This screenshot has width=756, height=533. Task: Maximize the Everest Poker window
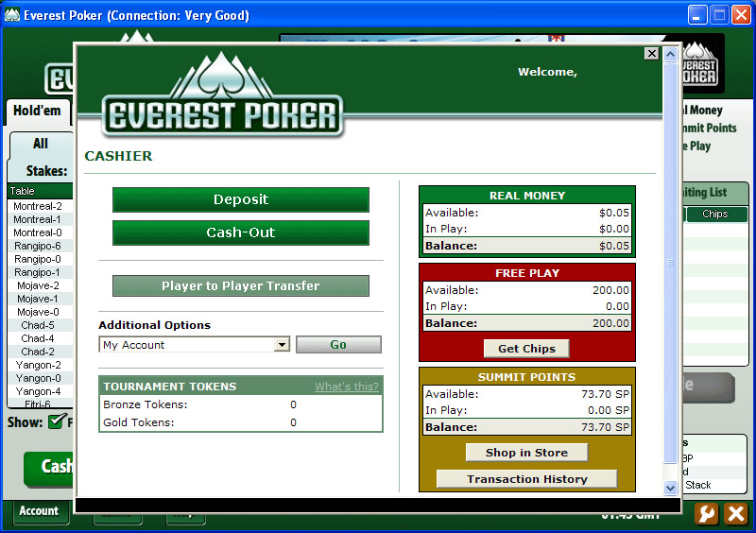[719, 15]
